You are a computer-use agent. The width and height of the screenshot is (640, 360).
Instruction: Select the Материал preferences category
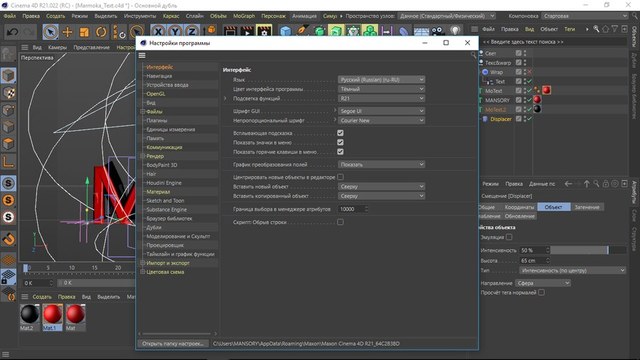pyautogui.click(x=158, y=192)
